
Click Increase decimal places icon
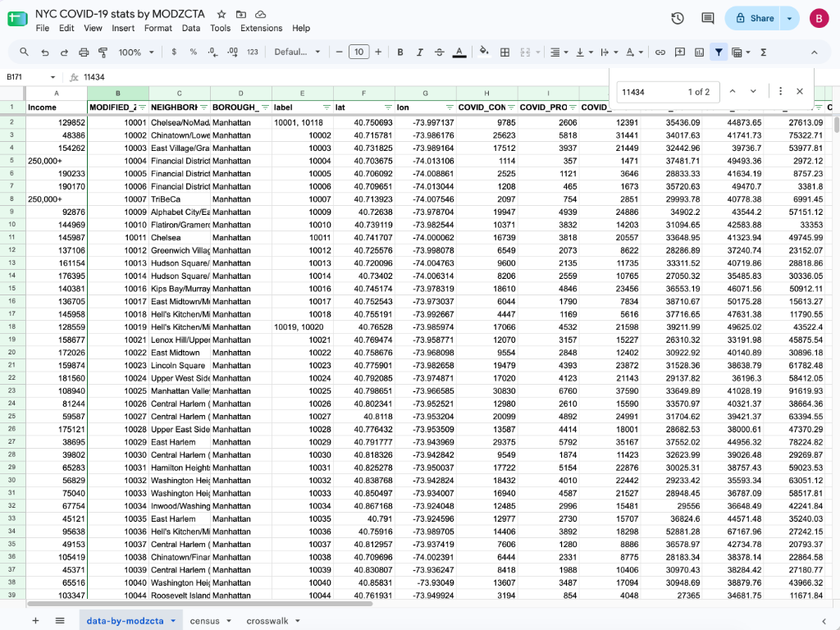pyautogui.click(x=232, y=52)
